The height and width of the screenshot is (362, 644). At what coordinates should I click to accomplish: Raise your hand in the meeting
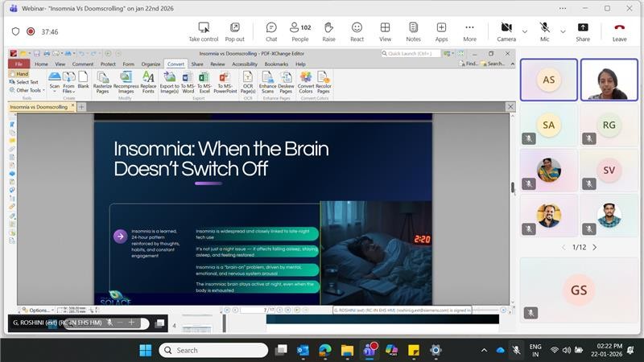click(x=328, y=31)
